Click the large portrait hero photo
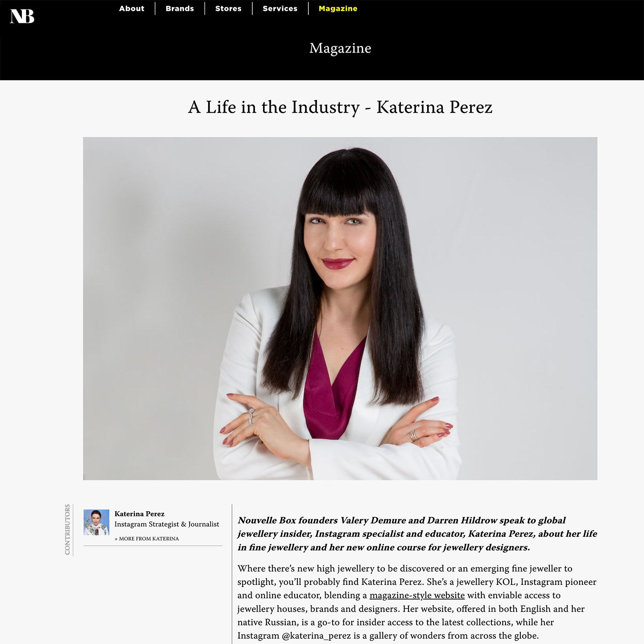 pyautogui.click(x=340, y=308)
